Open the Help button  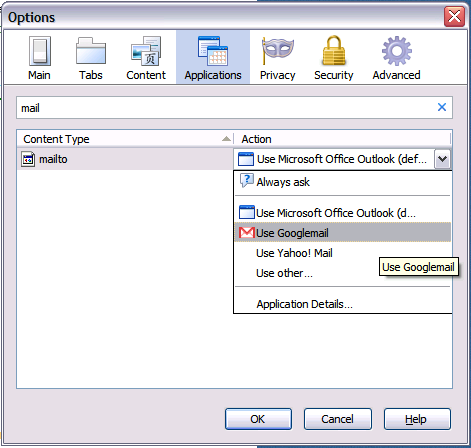coord(417,419)
